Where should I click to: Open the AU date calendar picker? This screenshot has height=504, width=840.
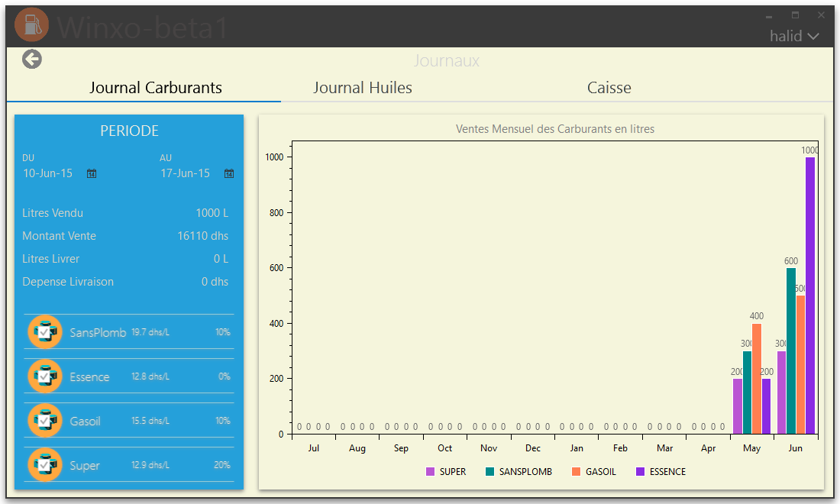(x=229, y=173)
